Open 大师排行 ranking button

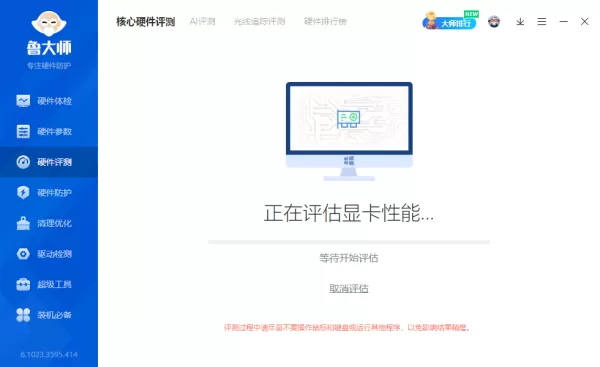[x=449, y=22]
